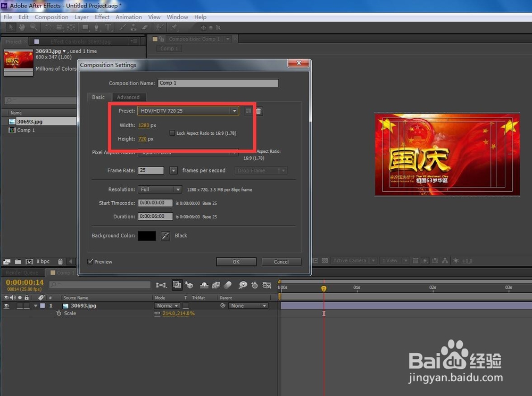
Task: Open the Animation menu
Action: 129,17
